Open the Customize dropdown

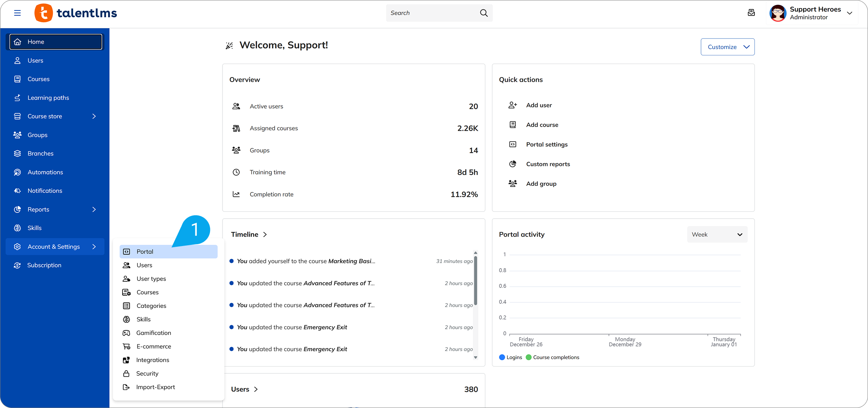(727, 47)
